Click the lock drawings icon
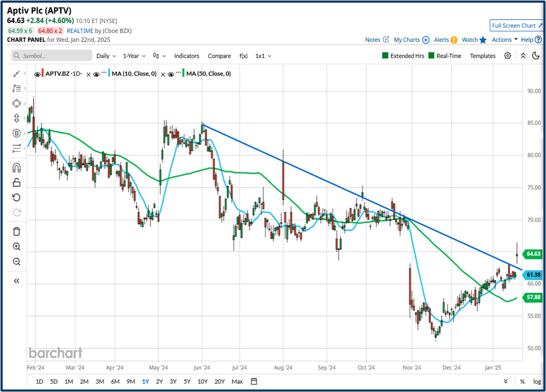Image resolution: width=546 pixels, height=392 pixels. coord(16,183)
